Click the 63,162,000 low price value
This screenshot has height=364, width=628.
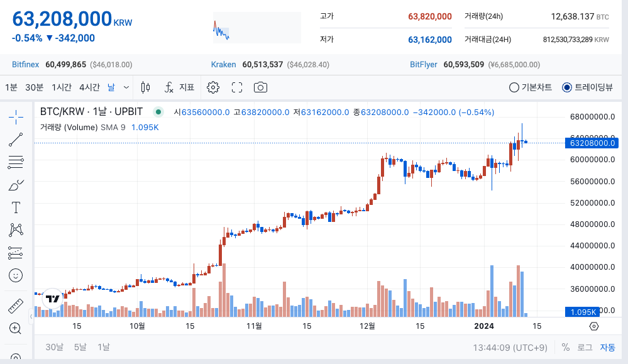pyautogui.click(x=430, y=40)
